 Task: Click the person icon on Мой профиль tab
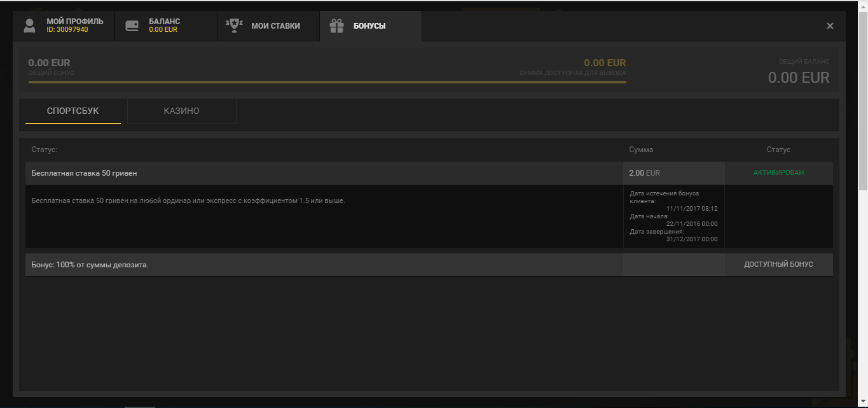coord(29,25)
